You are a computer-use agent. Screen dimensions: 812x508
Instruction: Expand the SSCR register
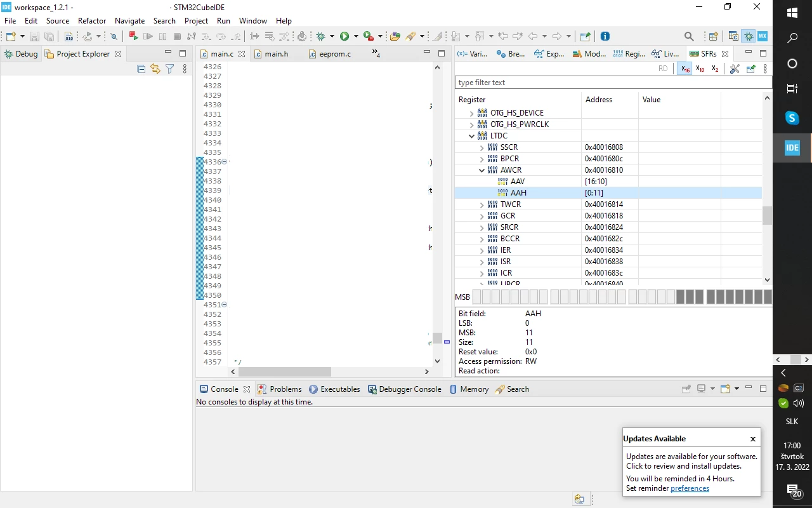coord(481,147)
